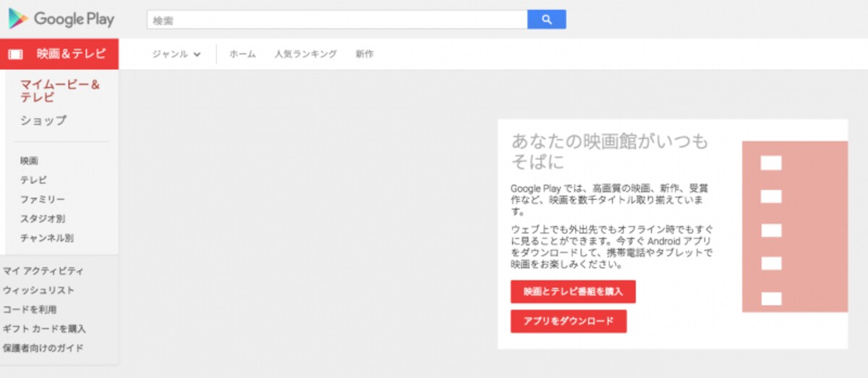Click the pink film strip illustration

coord(795,227)
